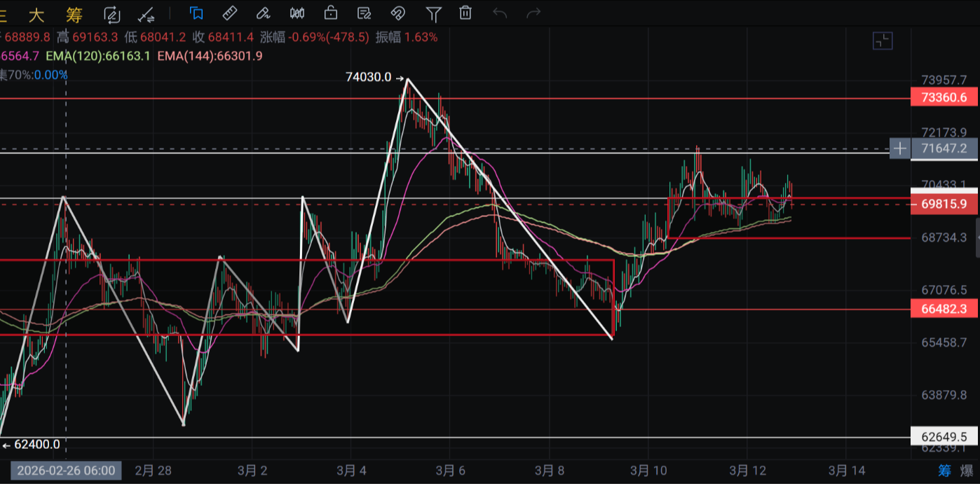Image resolution: width=980 pixels, height=486 pixels.
Task: Click the refresh/rotate chart icon
Action: [x=111, y=14]
